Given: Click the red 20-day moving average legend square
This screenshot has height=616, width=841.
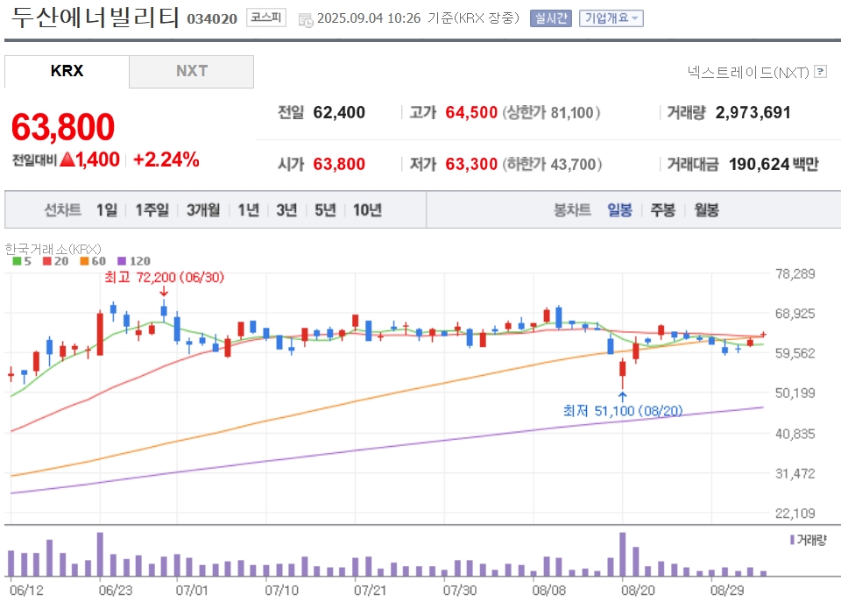Looking at the screenshot, I should (x=47, y=261).
